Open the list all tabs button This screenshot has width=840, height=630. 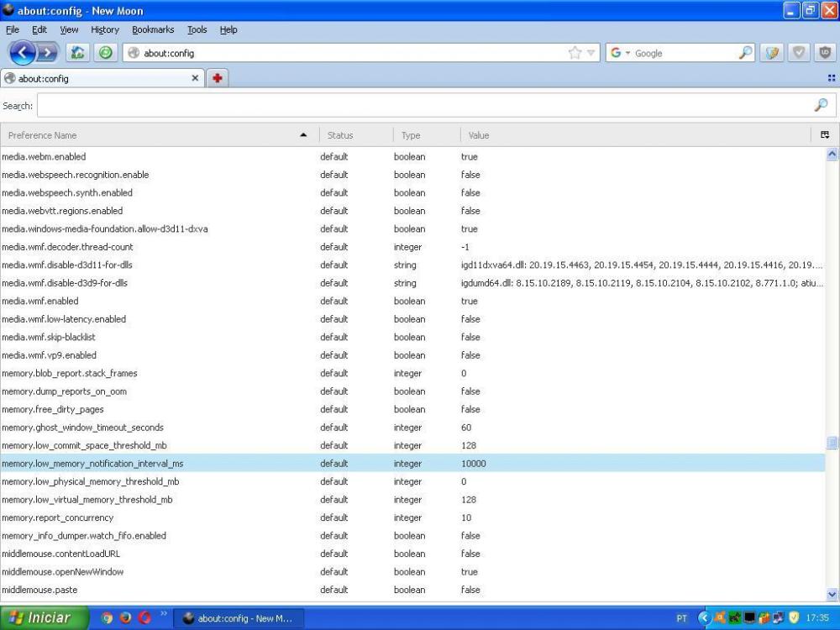coord(831,78)
